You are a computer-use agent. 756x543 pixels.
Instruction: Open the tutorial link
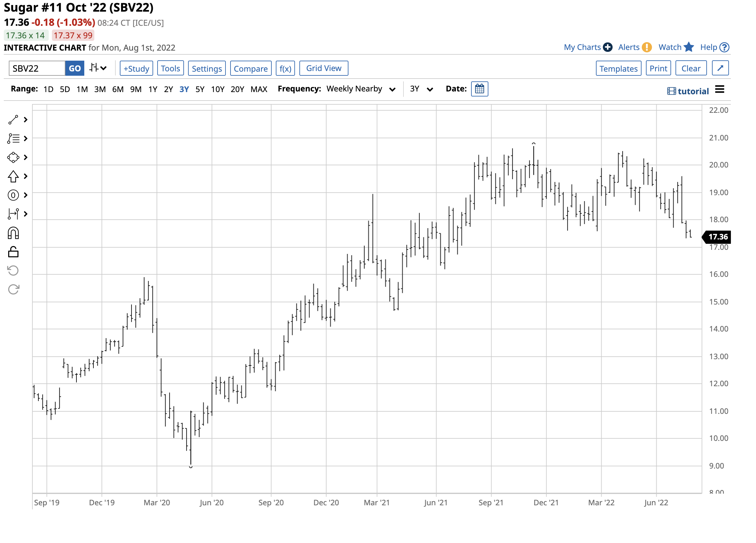coord(688,91)
